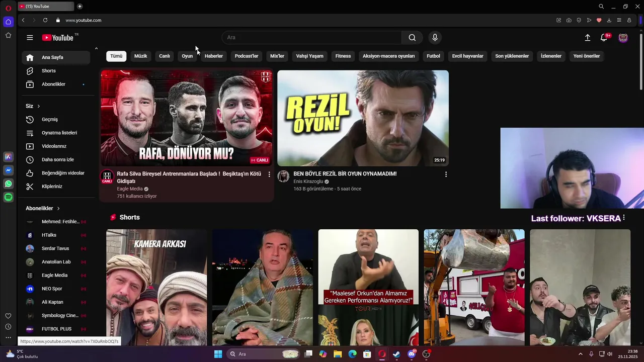This screenshot has width=644, height=362.
Task: Open Opera sidebar WhatsApp icon
Action: [x=8, y=184]
